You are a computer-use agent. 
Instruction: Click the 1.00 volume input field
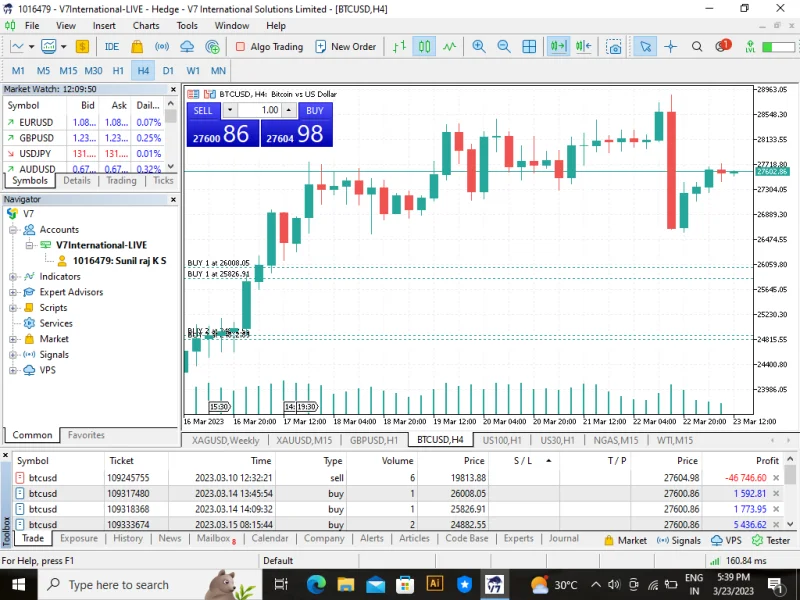click(259, 110)
